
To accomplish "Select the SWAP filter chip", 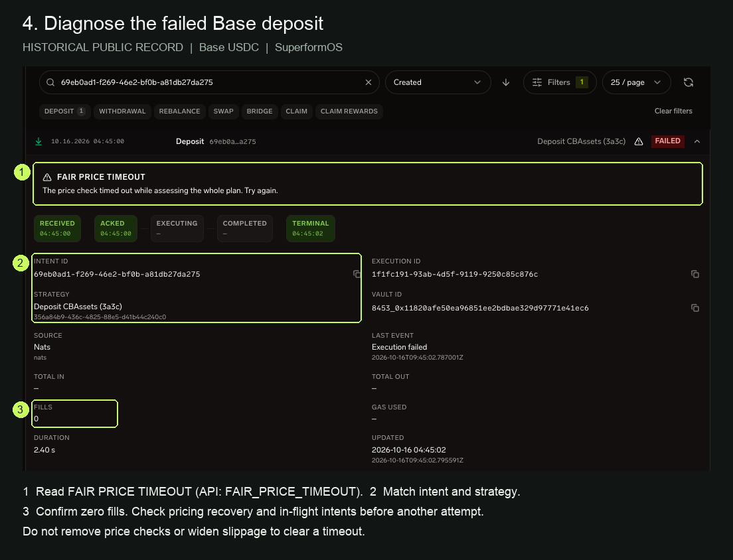I will 224,111.
